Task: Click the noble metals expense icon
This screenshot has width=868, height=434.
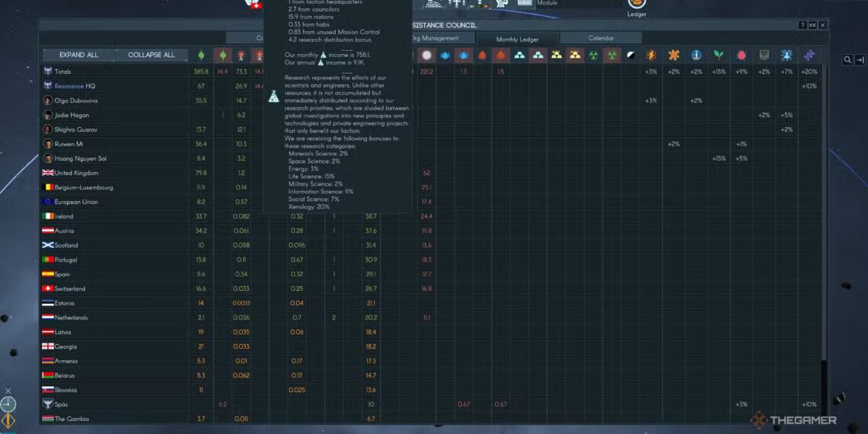Action: (x=575, y=55)
